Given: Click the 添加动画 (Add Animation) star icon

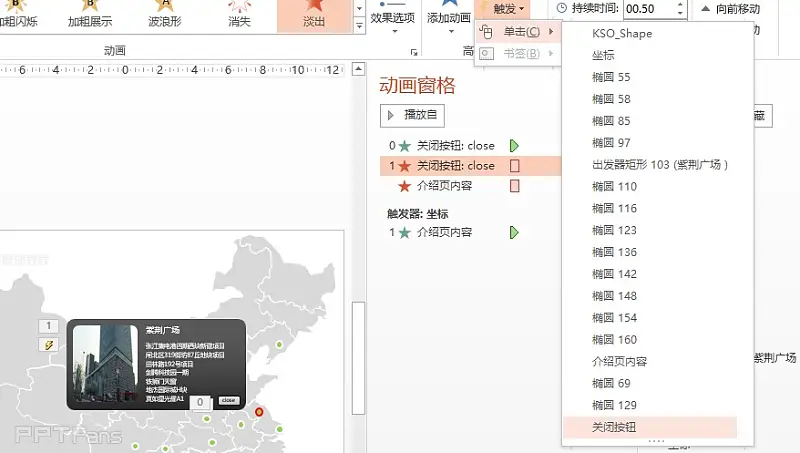Looking at the screenshot, I should pyautogui.click(x=449, y=4).
